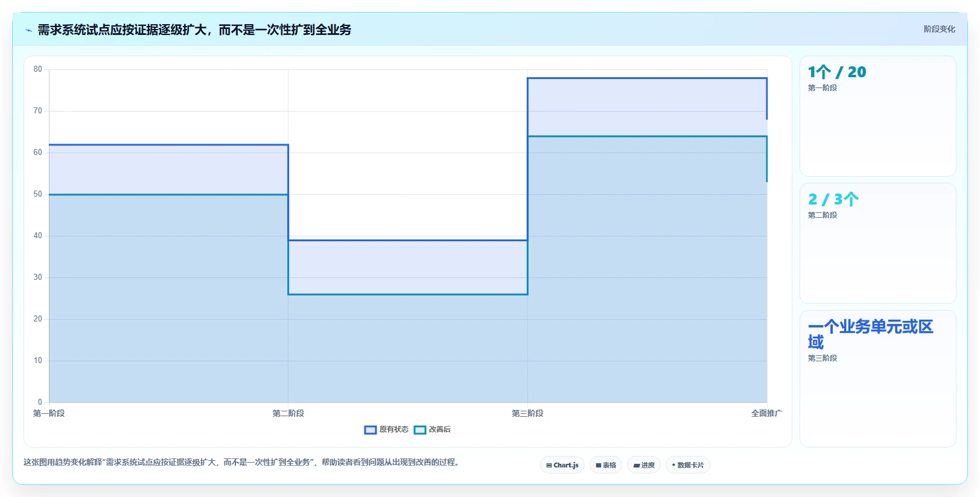980x497 pixels.
Task: Toggle the 改善后 legend entry
Action: point(433,429)
